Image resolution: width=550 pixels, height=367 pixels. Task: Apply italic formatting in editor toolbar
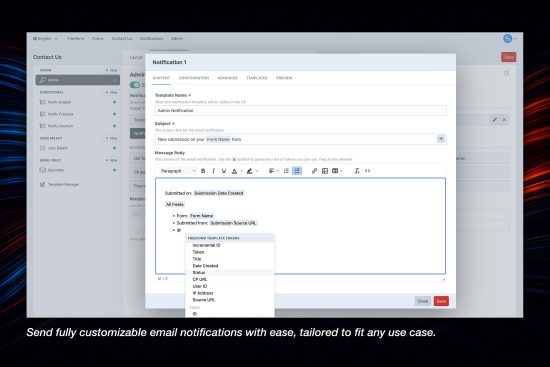213,171
